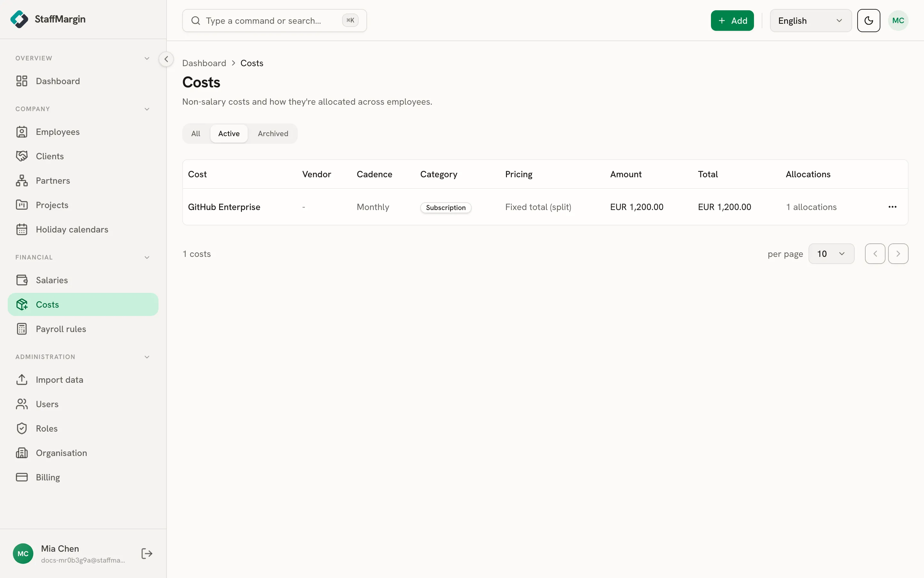Open Import data upload icon
This screenshot has height=578, width=924.
click(x=22, y=380)
